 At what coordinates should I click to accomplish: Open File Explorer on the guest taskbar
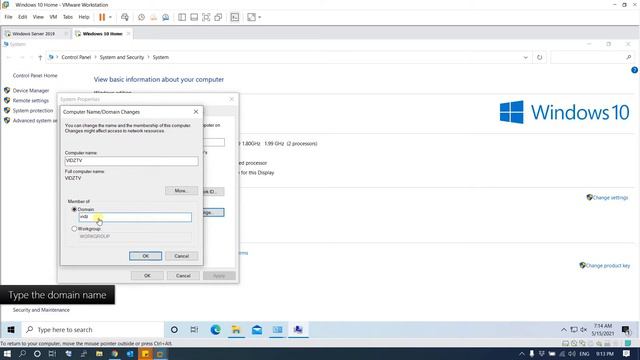236,330
